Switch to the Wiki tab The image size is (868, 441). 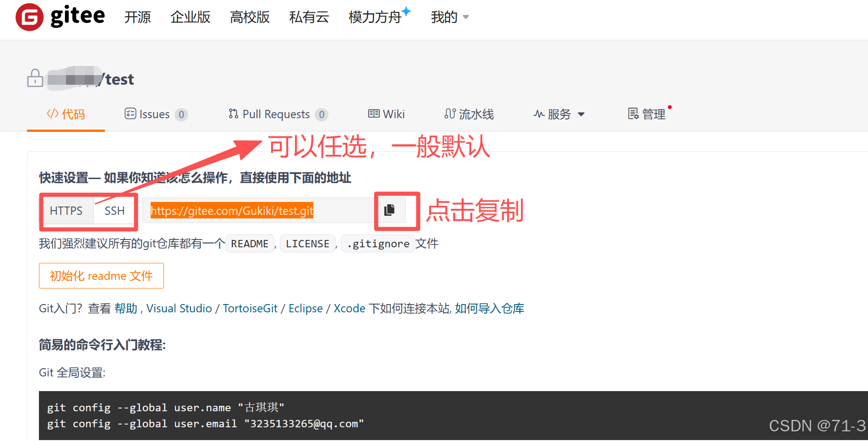click(387, 114)
